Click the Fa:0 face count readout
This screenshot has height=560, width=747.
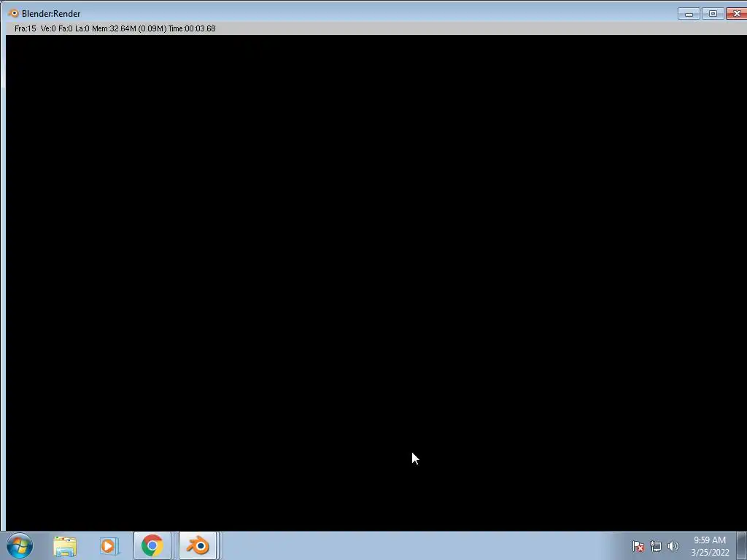tap(65, 28)
